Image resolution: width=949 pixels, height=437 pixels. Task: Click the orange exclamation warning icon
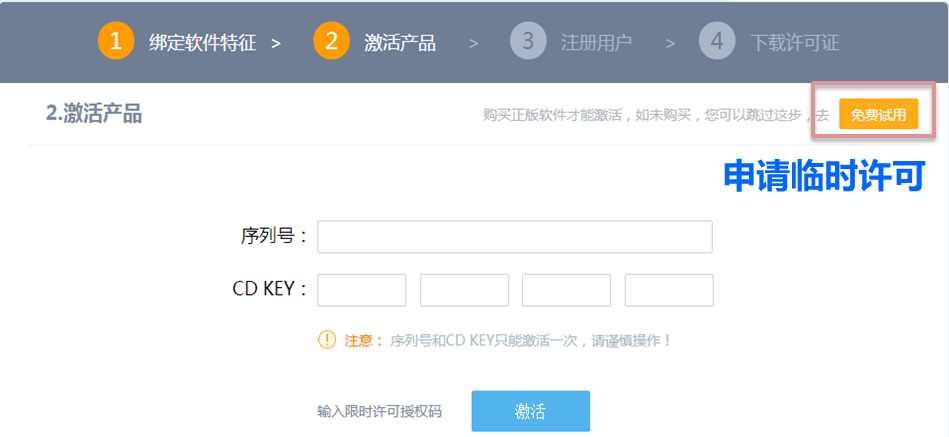(327, 340)
